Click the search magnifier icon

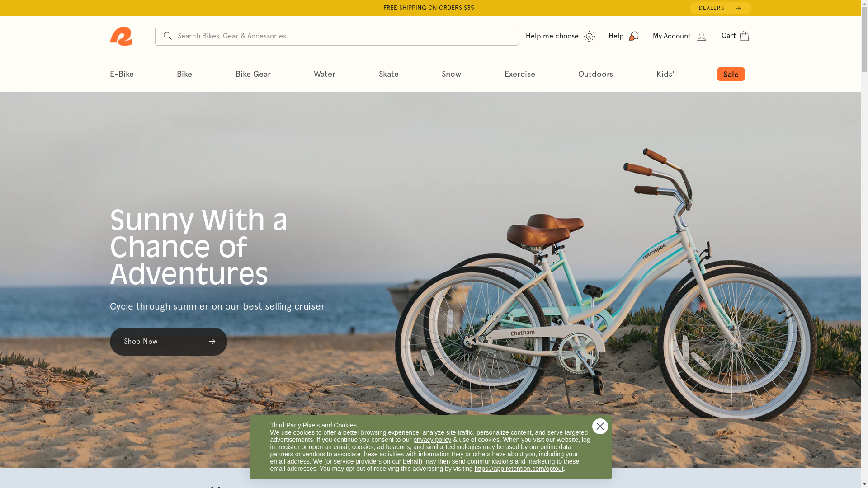pos(167,36)
